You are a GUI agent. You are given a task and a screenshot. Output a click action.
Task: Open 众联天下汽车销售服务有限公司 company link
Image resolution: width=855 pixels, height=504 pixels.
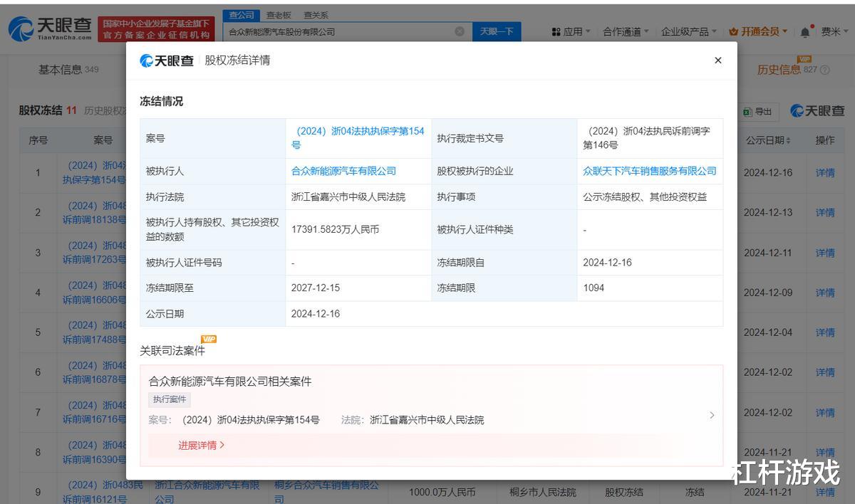tap(650, 171)
